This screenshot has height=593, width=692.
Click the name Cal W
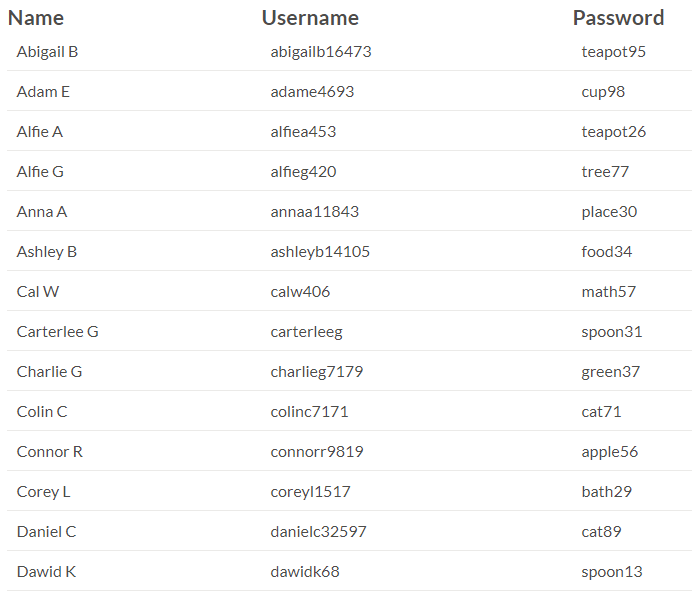38,291
